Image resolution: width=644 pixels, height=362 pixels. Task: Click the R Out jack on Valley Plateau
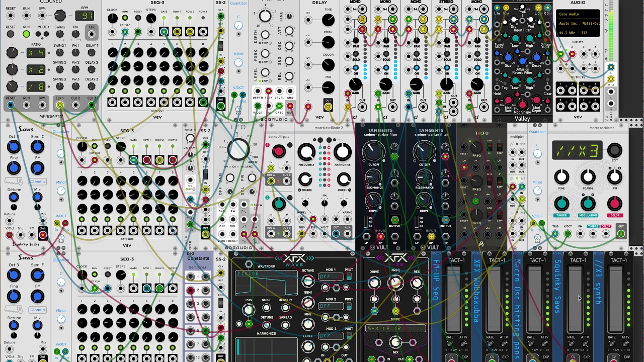(x=548, y=8)
